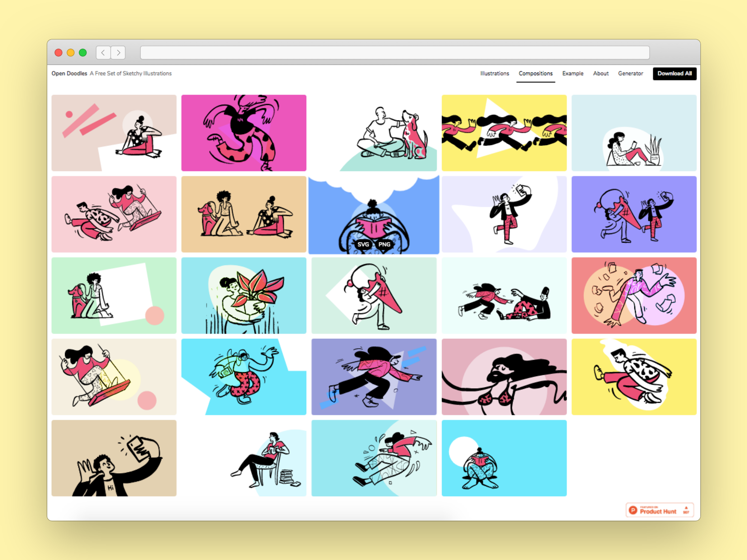Open the yellow running figures composition
This screenshot has width=747, height=560.
(504, 133)
